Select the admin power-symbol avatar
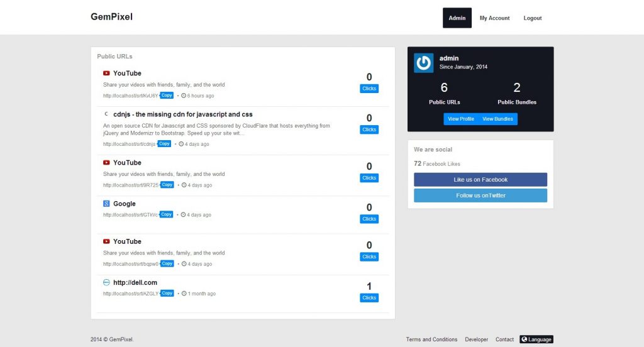 (x=423, y=63)
